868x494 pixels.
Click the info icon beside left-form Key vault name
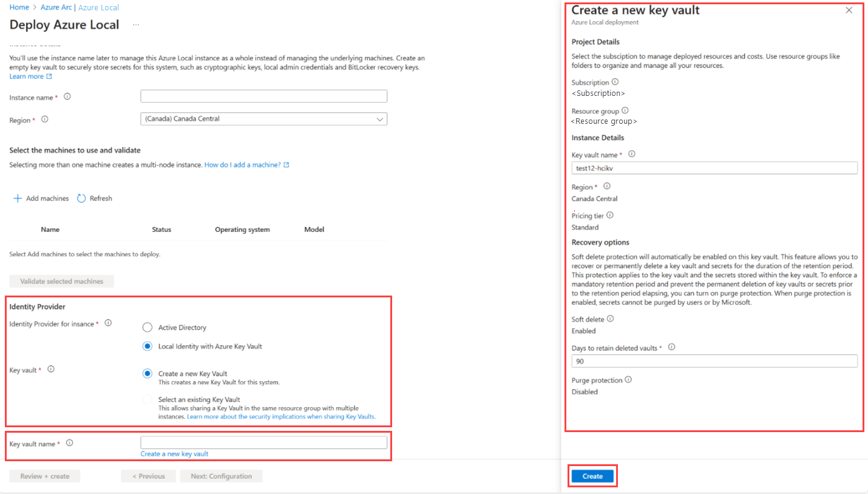[69, 443]
